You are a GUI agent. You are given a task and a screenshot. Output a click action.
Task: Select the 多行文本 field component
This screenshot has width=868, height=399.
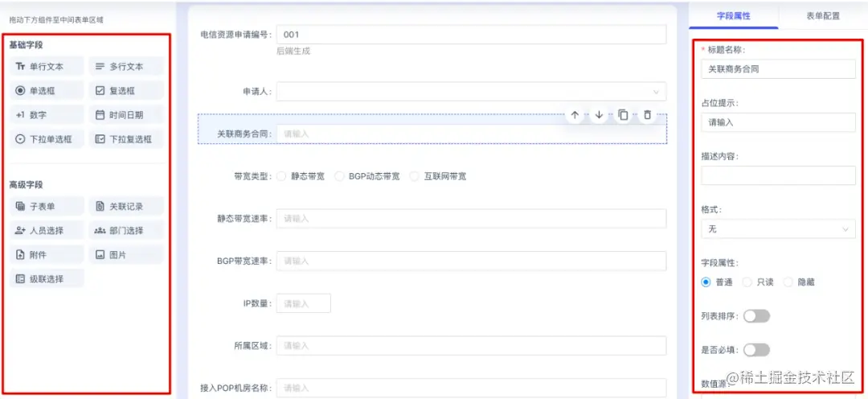[126, 67]
